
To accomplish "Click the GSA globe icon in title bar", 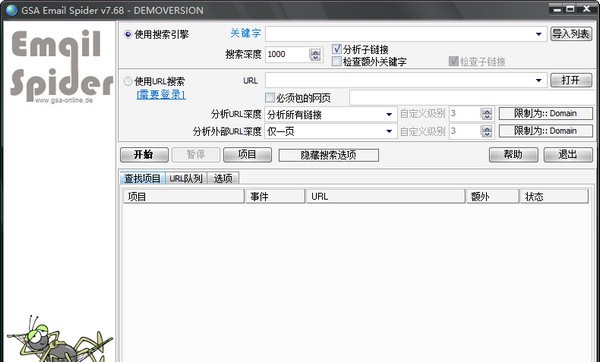I will [11, 10].
